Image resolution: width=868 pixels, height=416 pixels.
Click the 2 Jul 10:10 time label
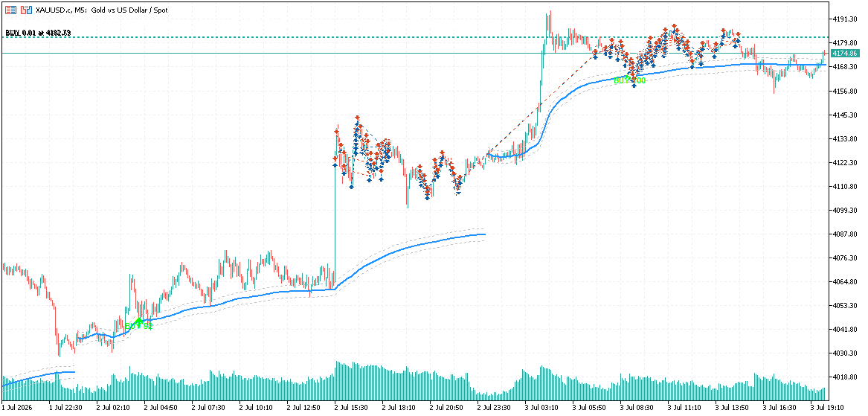(x=256, y=407)
